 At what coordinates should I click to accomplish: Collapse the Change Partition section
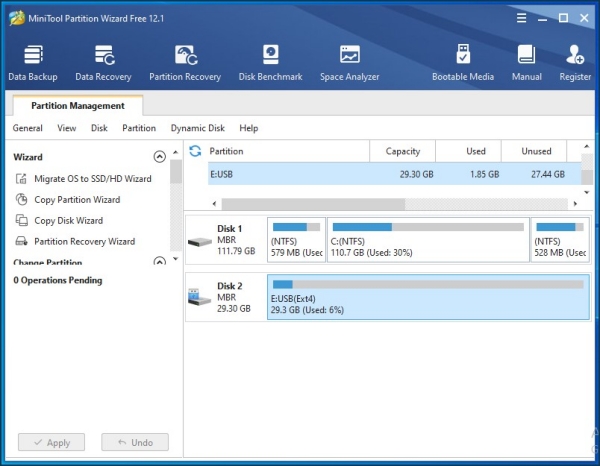(160, 262)
